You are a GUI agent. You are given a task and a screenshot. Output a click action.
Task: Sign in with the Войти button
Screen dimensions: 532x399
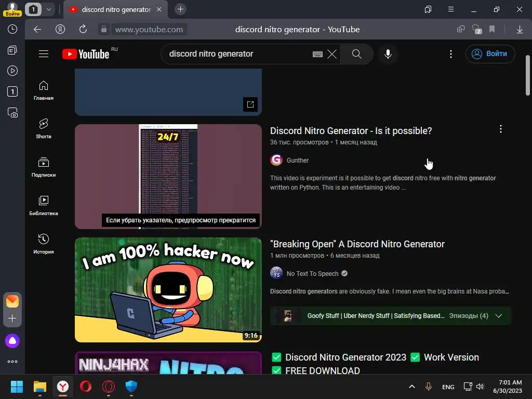[x=490, y=54]
